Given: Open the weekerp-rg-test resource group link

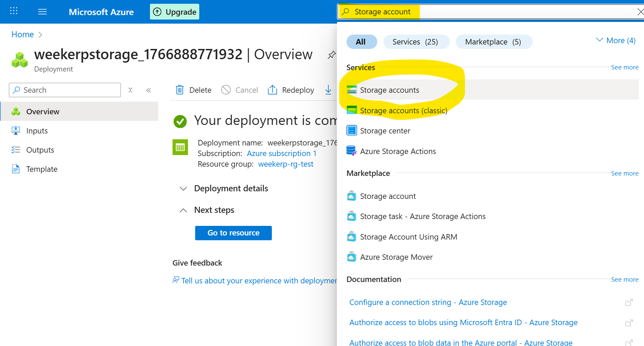Looking at the screenshot, I should click(x=286, y=164).
